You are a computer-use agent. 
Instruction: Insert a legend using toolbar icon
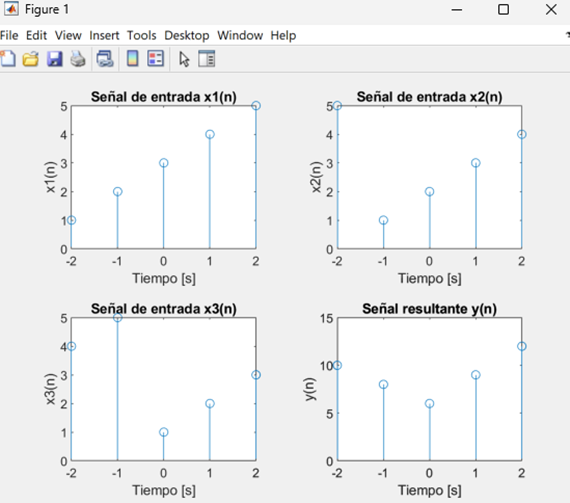156,59
